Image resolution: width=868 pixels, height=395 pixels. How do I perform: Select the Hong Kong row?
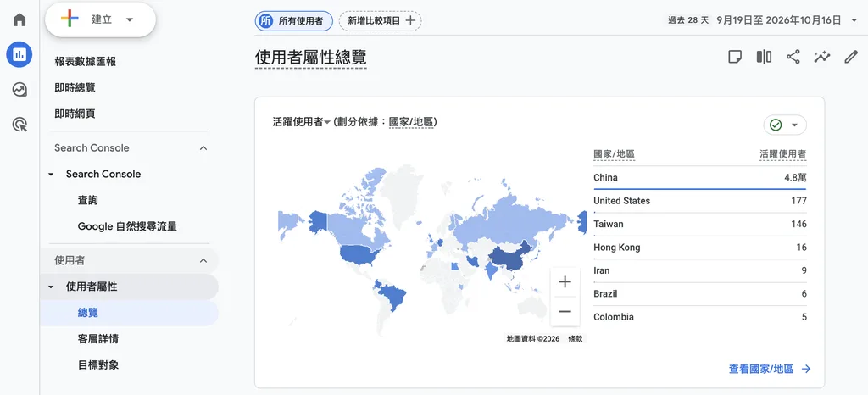point(699,248)
